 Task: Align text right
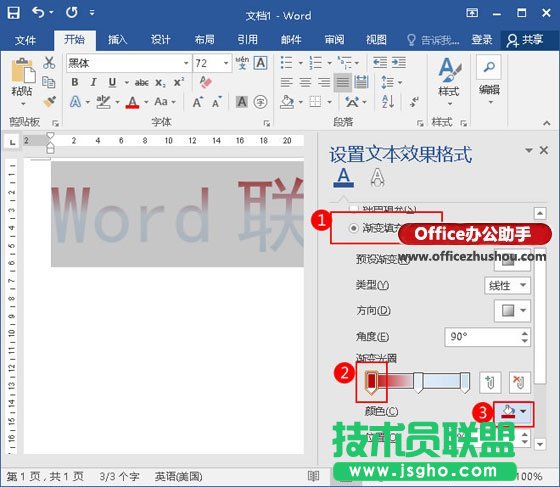click(324, 82)
